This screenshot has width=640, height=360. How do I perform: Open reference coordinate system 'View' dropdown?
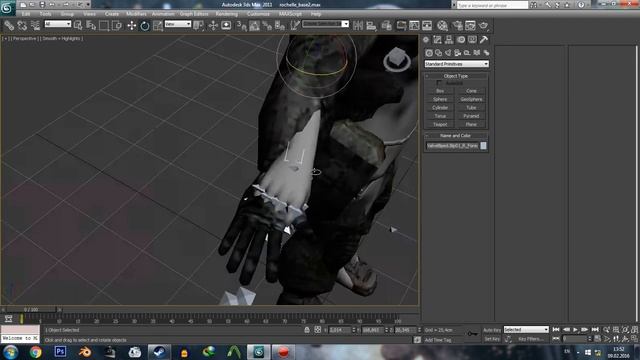(178, 24)
